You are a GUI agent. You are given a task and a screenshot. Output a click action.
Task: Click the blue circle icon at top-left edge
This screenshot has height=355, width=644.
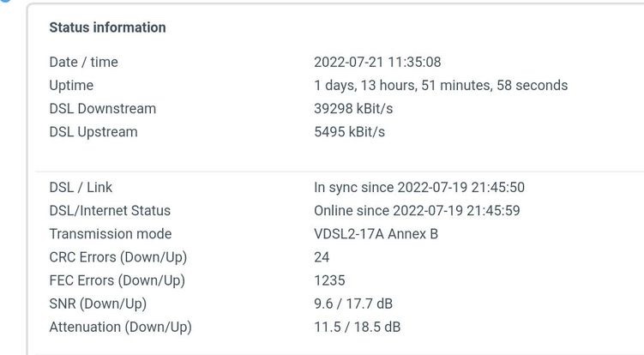[x=5, y=1]
